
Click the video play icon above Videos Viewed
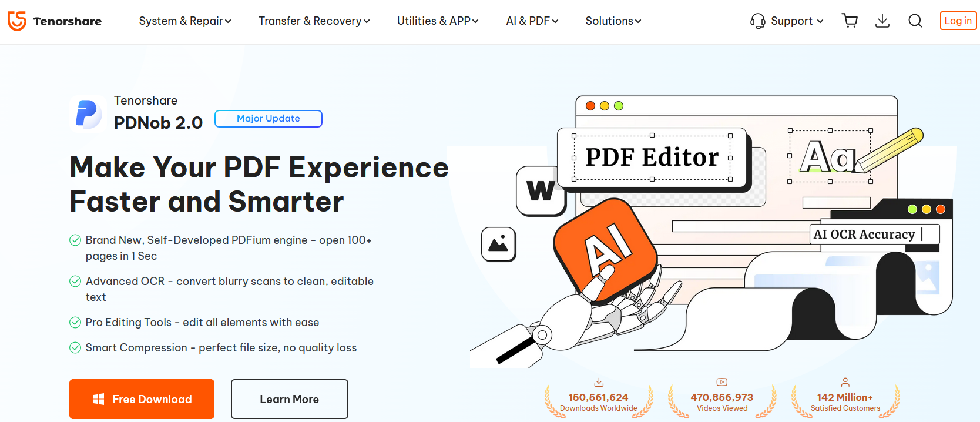(722, 382)
